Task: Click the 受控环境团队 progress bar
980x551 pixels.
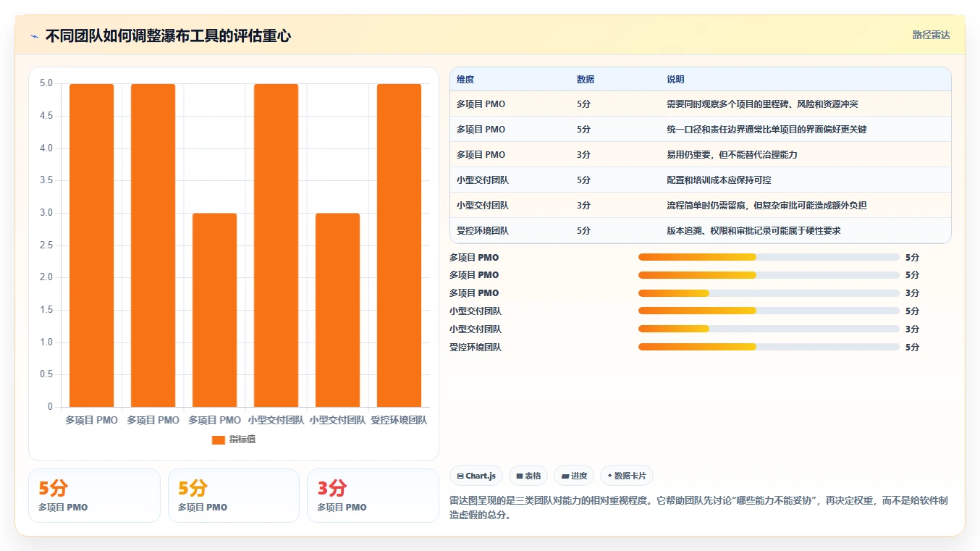Action: (x=769, y=348)
